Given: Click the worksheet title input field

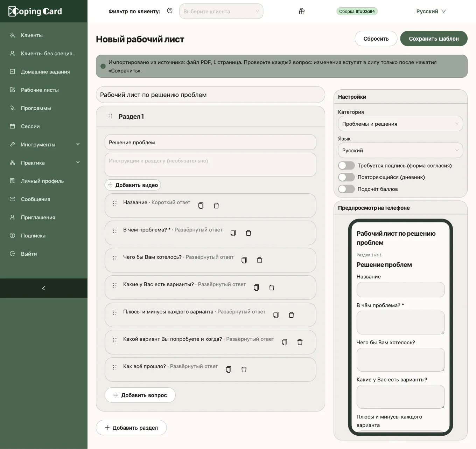Looking at the screenshot, I should point(210,95).
